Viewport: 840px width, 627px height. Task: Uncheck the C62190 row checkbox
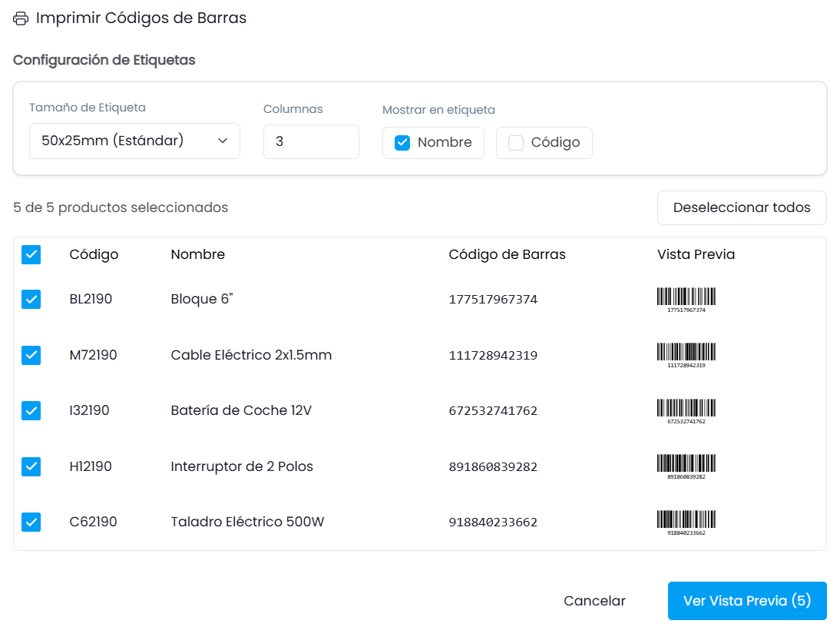click(31, 522)
